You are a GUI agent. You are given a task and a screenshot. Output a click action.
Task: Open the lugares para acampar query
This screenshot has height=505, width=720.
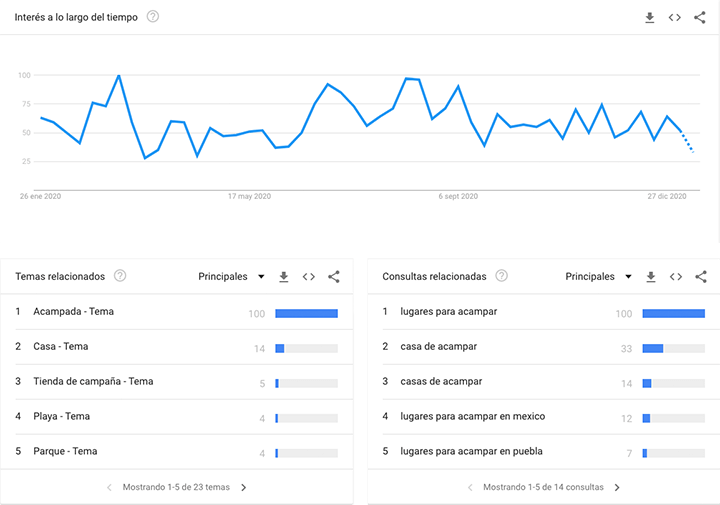pos(449,311)
